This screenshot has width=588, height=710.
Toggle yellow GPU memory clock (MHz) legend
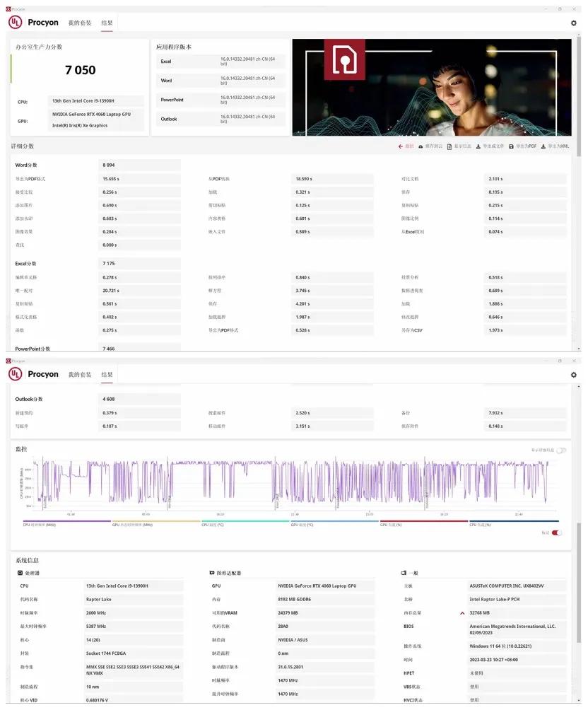(x=155, y=523)
